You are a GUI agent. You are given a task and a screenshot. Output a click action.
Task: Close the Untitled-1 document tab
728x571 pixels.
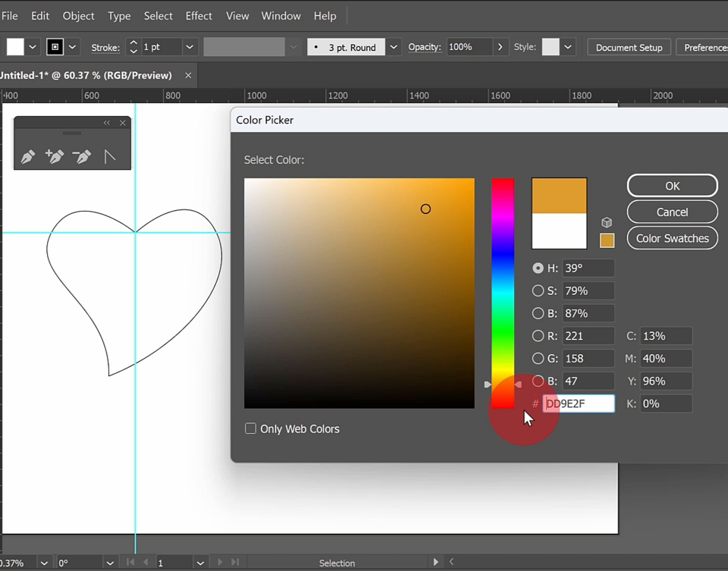point(188,75)
